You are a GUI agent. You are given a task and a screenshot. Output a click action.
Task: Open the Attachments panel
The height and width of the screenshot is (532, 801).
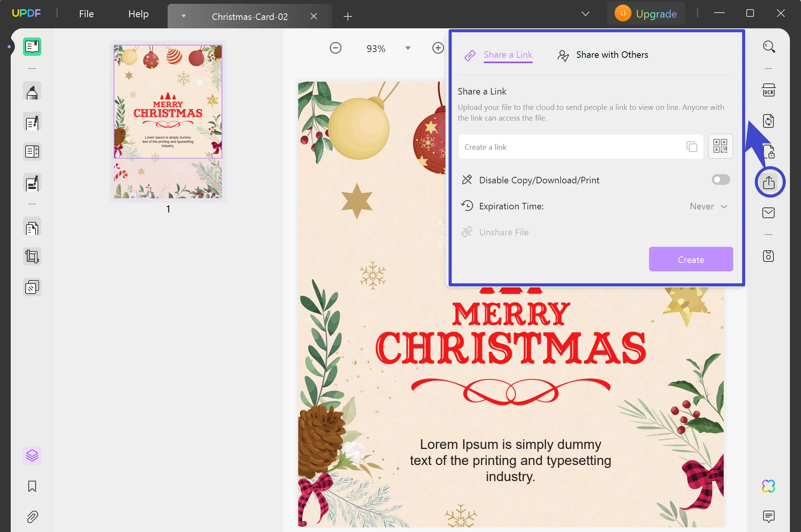coord(32,517)
